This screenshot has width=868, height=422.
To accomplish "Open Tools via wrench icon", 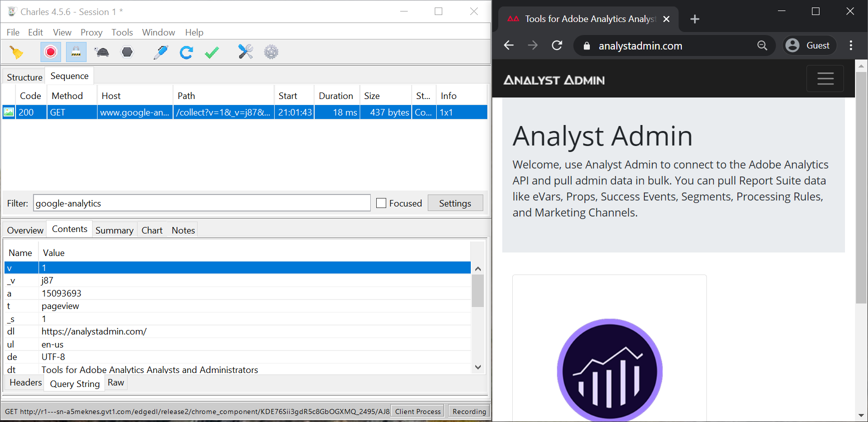I will point(245,52).
